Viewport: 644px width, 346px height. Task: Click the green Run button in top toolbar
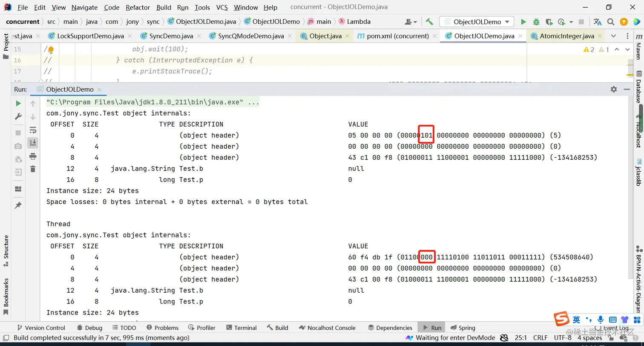pyautogui.click(x=523, y=22)
